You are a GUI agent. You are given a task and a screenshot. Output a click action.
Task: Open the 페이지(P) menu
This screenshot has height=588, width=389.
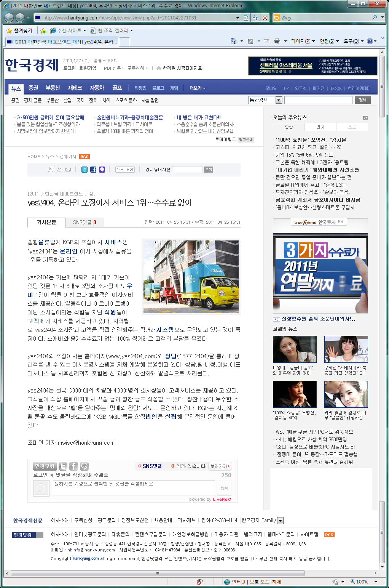point(303,41)
